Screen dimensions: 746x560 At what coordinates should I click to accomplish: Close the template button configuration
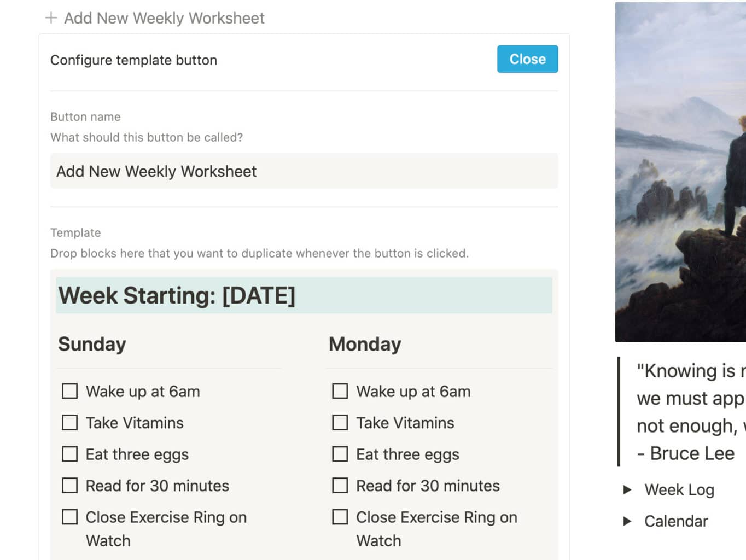527,59
